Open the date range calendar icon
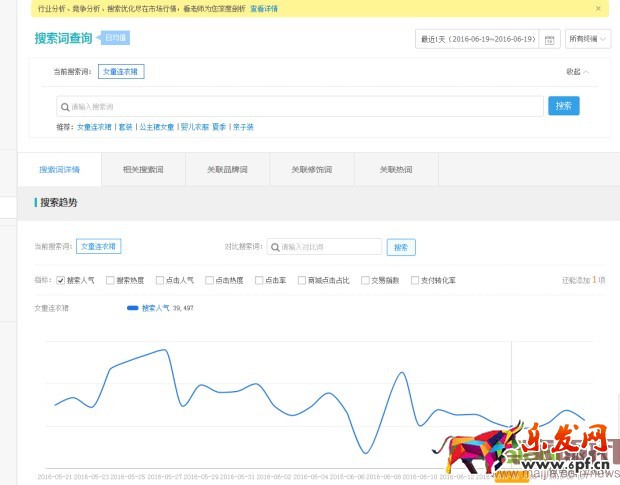 (548, 40)
